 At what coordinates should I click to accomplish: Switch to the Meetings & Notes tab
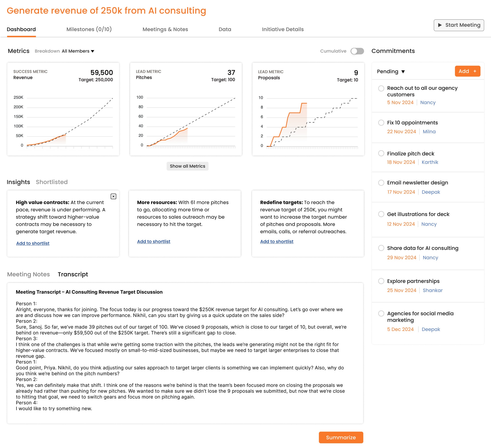pyautogui.click(x=165, y=29)
